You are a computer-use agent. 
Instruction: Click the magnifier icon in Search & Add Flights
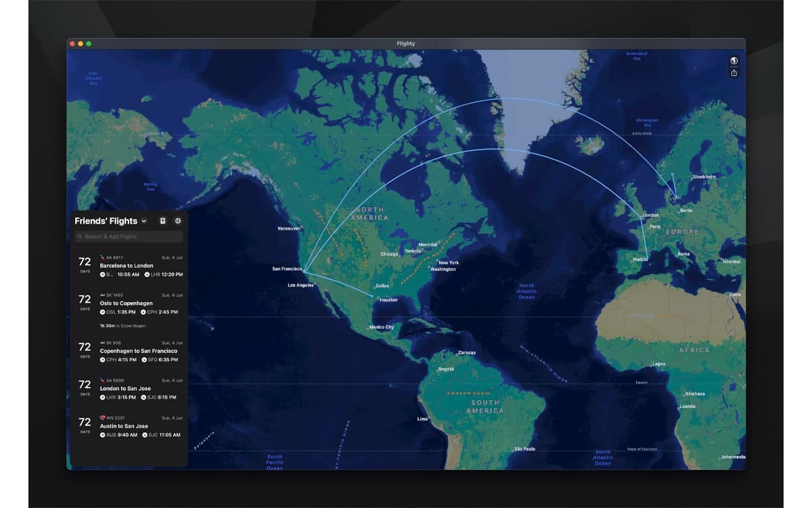(81, 237)
